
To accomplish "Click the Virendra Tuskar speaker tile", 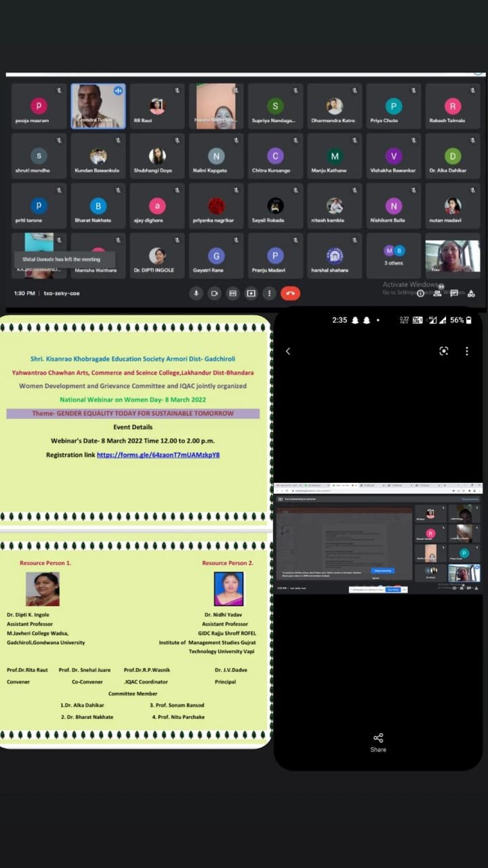I will pyautogui.click(x=98, y=106).
